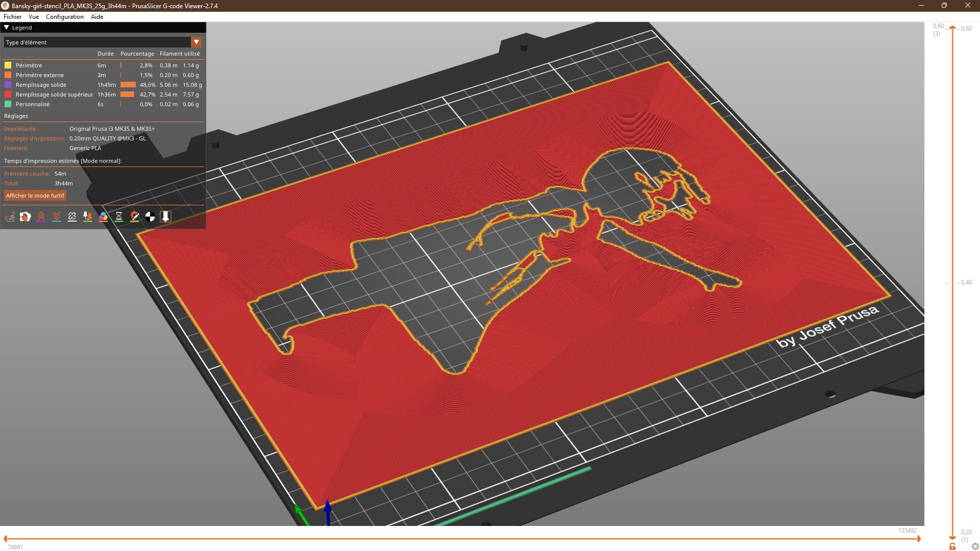Grab the top vertical layer slider thumb
The height and width of the screenshot is (551, 980).
coord(952,28)
